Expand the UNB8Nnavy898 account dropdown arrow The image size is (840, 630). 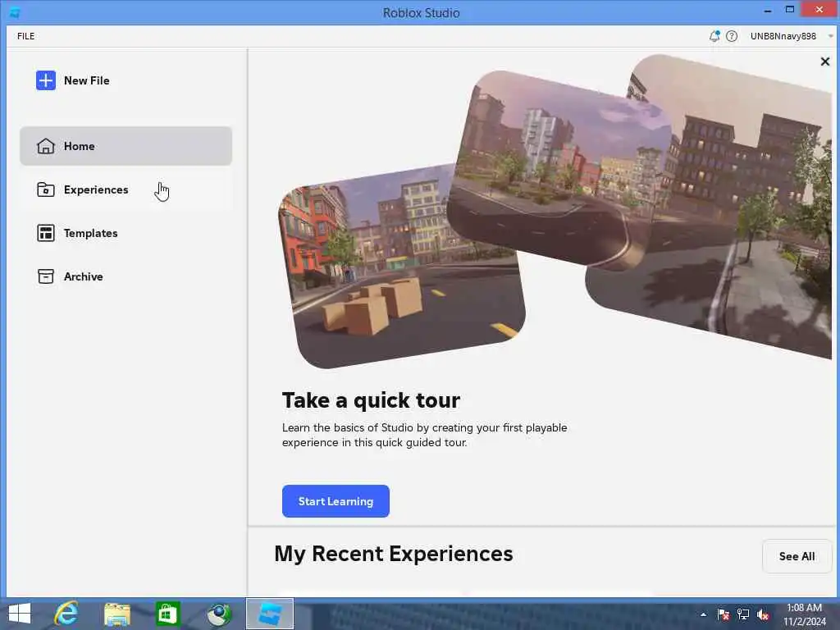831,36
